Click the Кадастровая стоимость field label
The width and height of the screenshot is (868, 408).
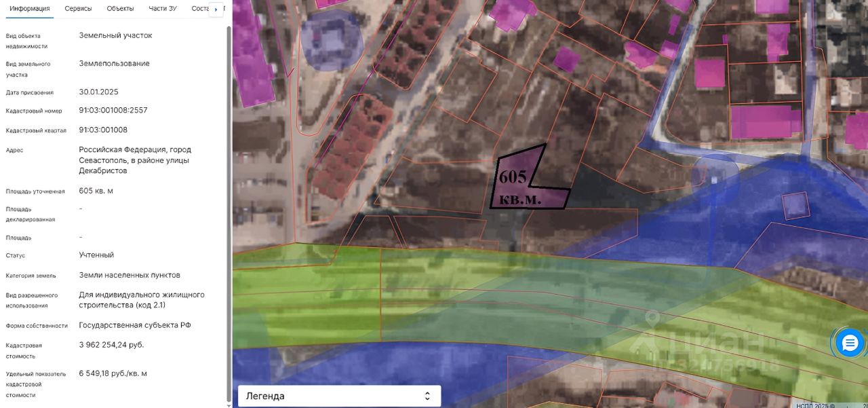point(25,350)
